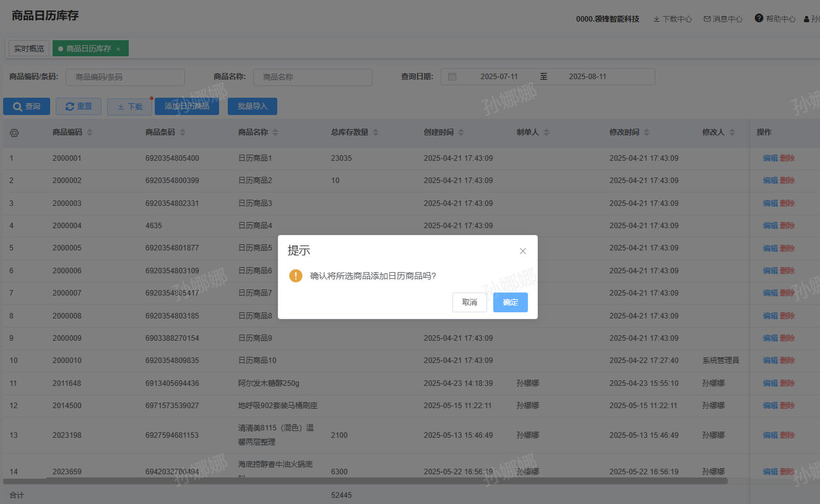Confirm with the 确定 button
This screenshot has height=504, width=820.
tap(510, 302)
